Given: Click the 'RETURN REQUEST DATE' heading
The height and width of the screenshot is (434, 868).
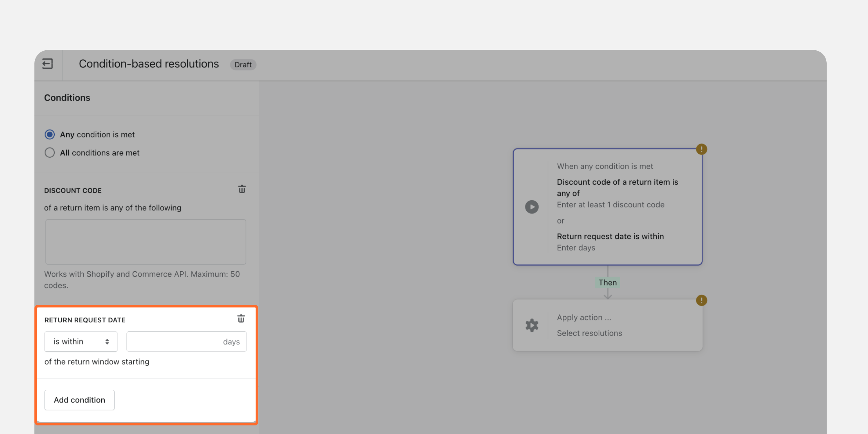Looking at the screenshot, I should coord(85,320).
